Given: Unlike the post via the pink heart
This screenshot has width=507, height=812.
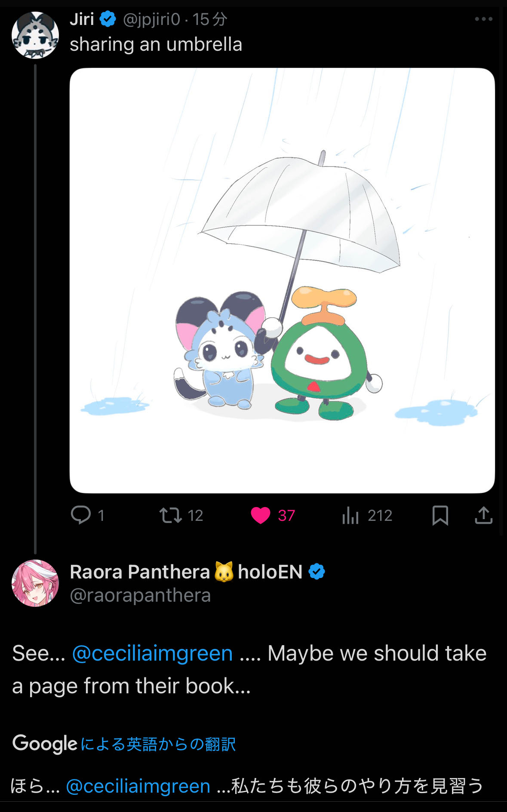Looking at the screenshot, I should (261, 515).
